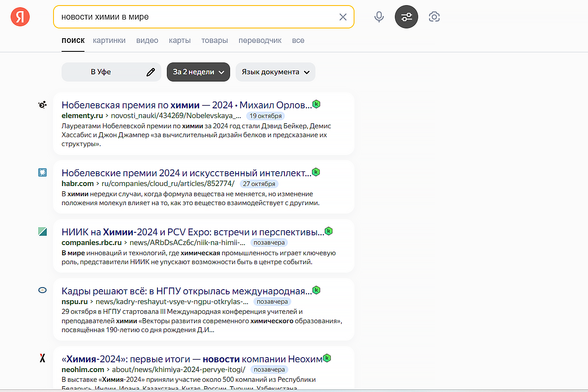Click the habr.com favicon

click(42, 172)
